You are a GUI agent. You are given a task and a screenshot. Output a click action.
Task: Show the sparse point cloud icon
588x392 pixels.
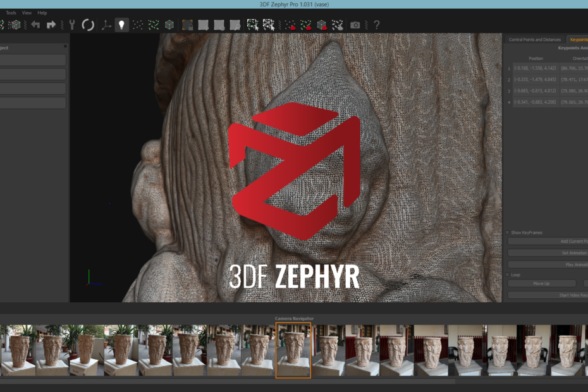(x=138, y=25)
